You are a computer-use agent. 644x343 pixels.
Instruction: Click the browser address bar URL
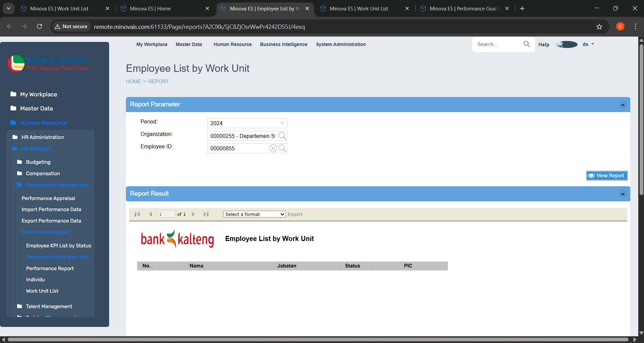point(199,27)
